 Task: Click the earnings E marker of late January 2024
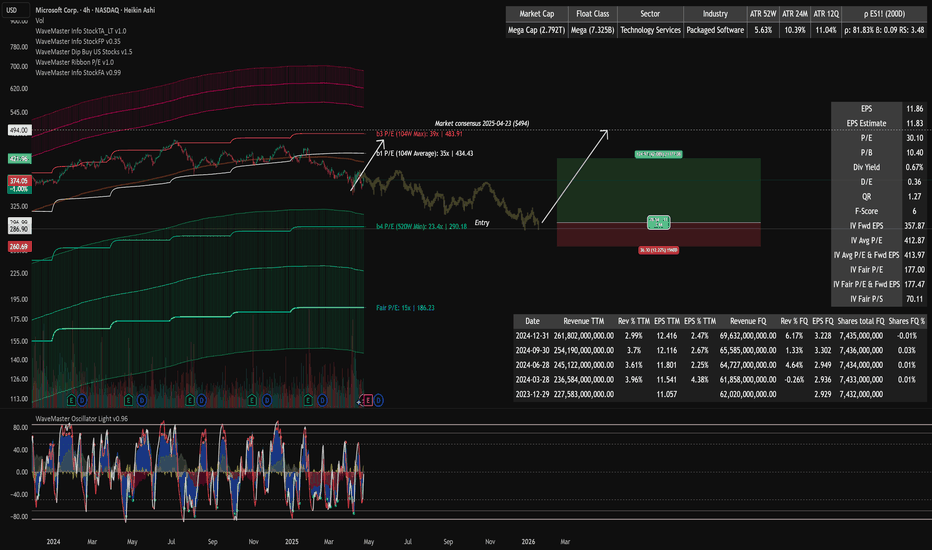click(x=71, y=400)
